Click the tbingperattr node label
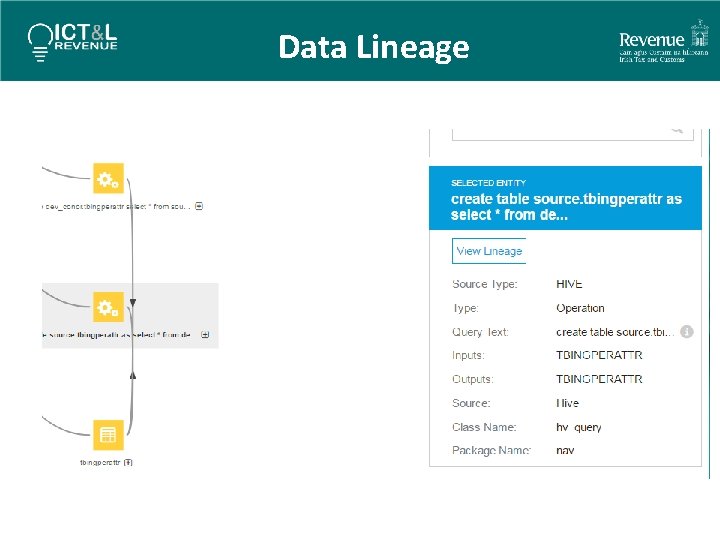Image resolution: width=720 pixels, height=540 pixels. point(100,462)
